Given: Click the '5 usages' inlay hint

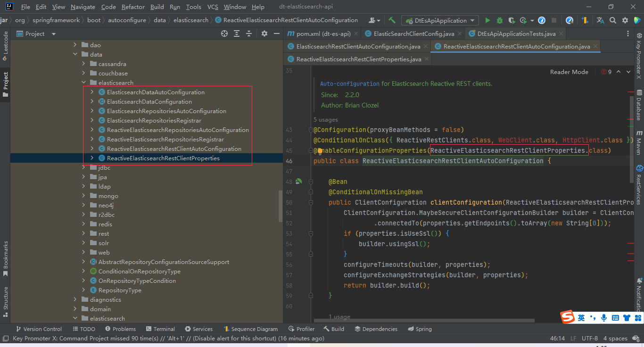Looking at the screenshot, I should (x=326, y=119).
